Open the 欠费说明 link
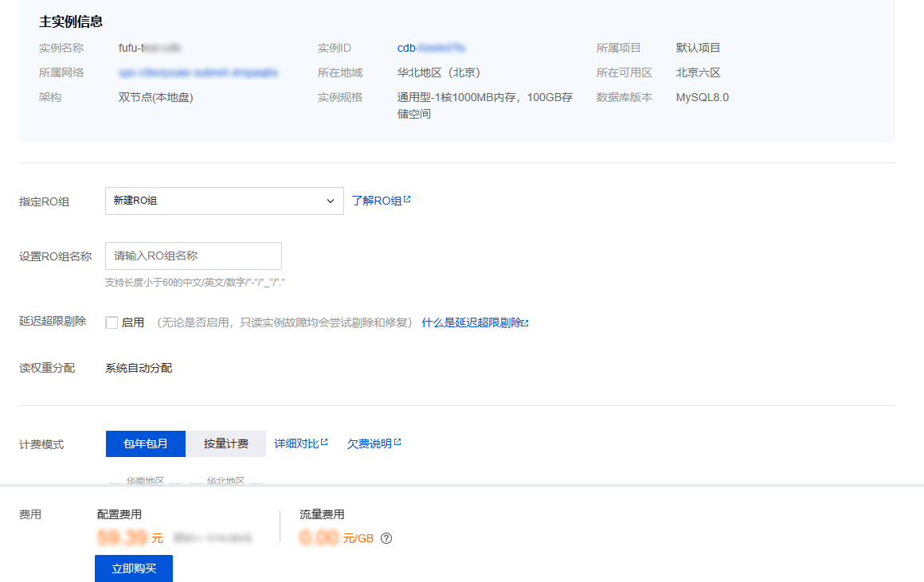 click(369, 443)
